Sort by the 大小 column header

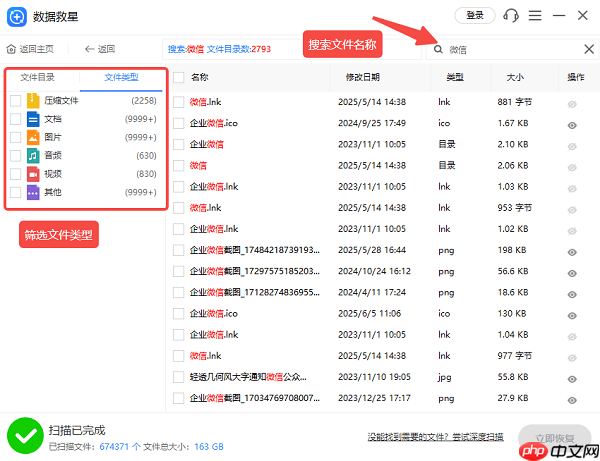click(x=515, y=77)
